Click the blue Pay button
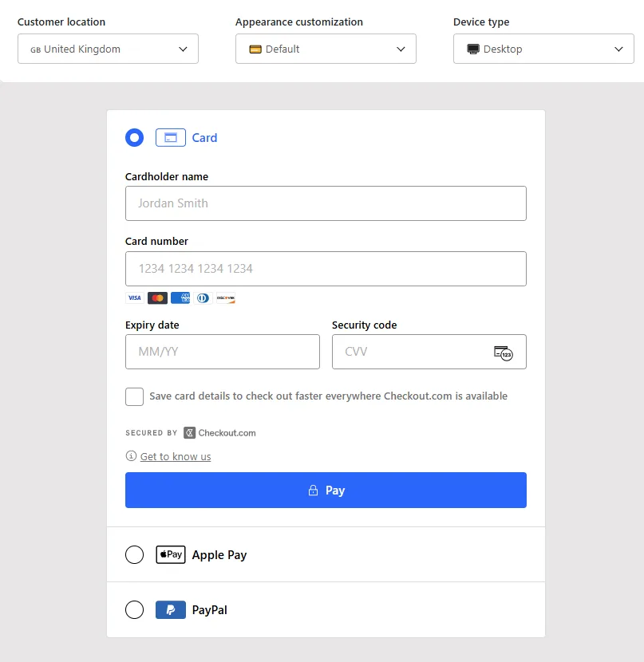644x662 pixels. pyautogui.click(x=326, y=491)
